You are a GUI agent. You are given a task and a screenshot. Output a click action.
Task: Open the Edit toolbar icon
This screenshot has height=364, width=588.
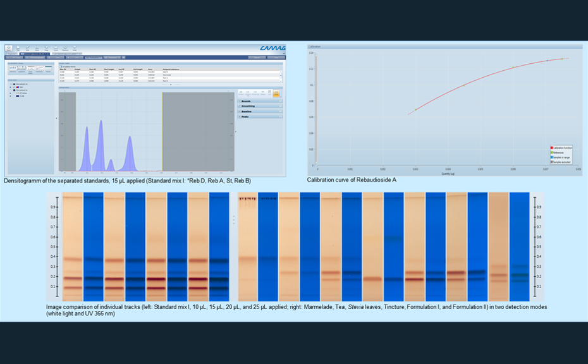27,48
